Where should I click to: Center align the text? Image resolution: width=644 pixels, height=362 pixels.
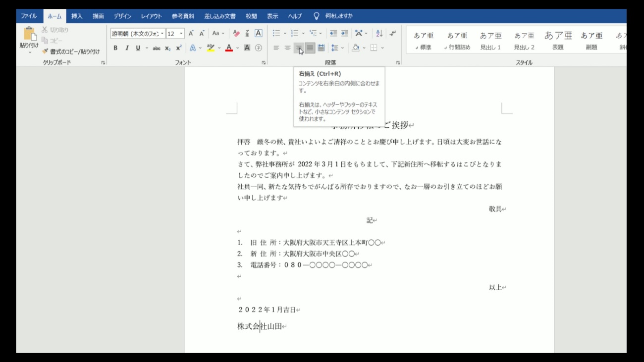[x=287, y=48]
